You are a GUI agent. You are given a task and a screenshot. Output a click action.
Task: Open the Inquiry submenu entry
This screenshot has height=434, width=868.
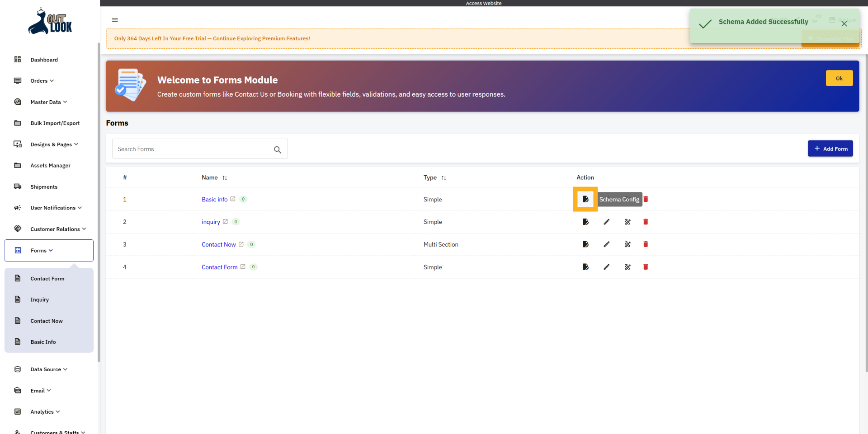tap(40, 299)
